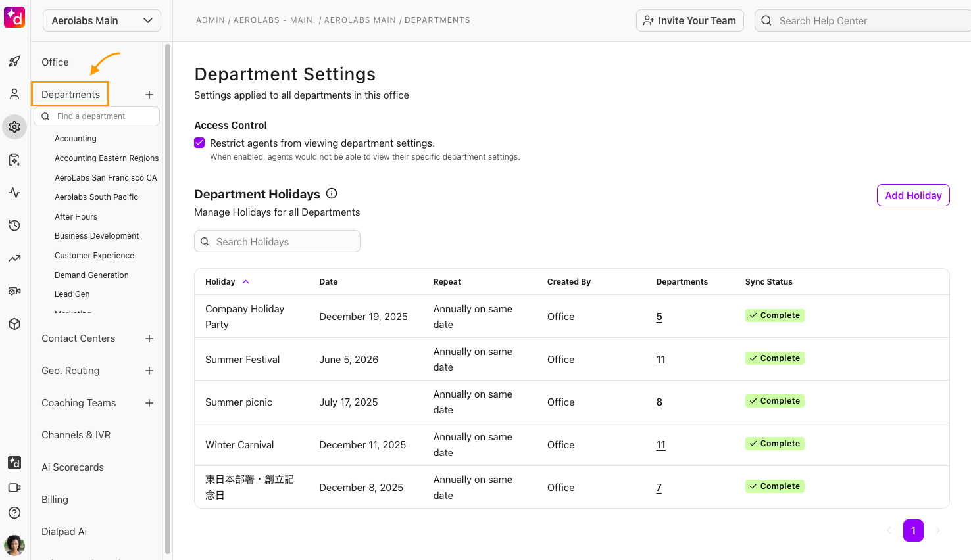Click the user avatar photo
The height and width of the screenshot is (560, 971).
pyautogui.click(x=14, y=545)
